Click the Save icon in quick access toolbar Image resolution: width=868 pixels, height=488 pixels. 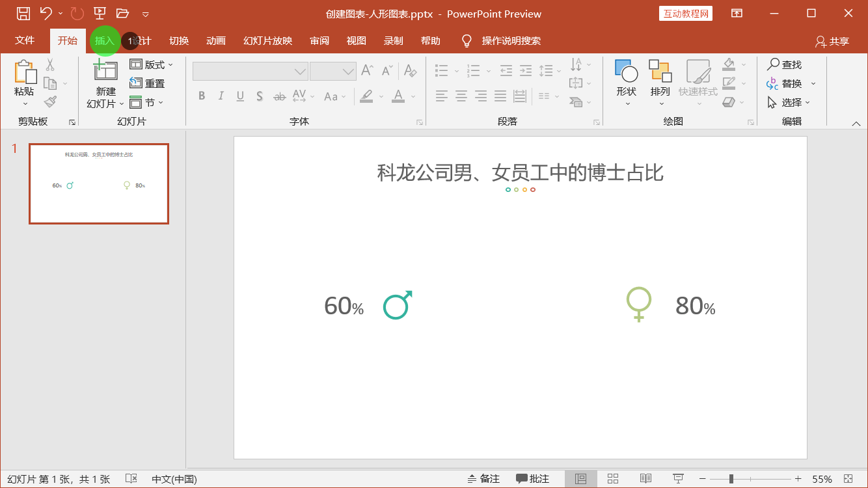pyautogui.click(x=23, y=13)
